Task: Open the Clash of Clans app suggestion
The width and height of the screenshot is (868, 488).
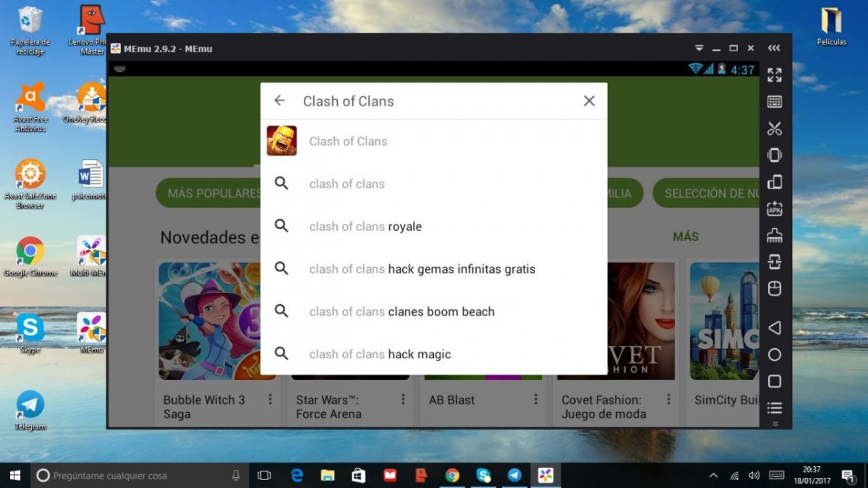Action: 434,141
